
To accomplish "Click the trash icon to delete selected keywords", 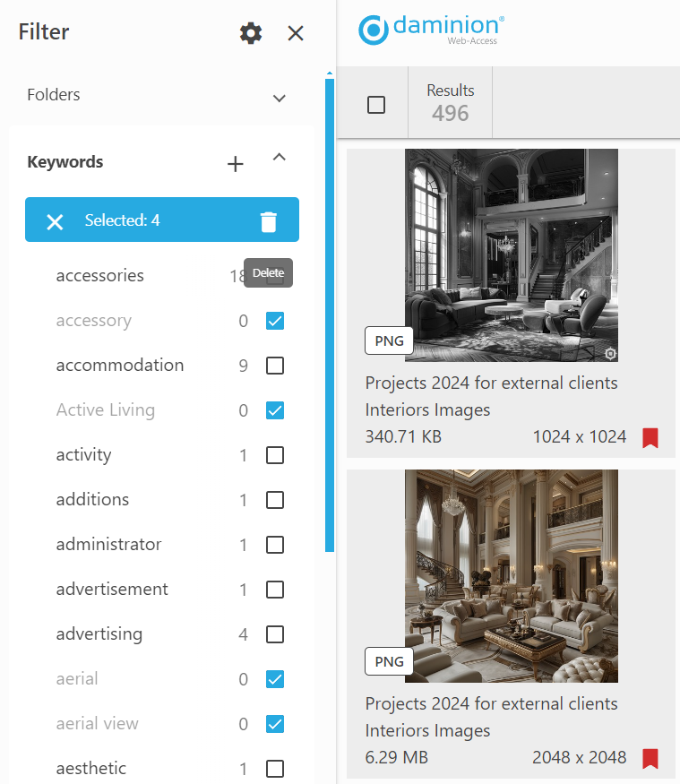I will click(x=268, y=221).
